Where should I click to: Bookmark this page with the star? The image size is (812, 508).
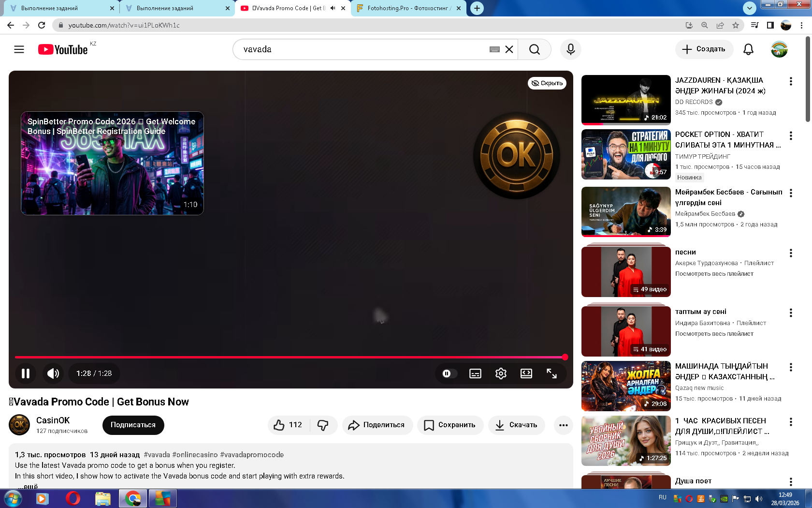736,25
